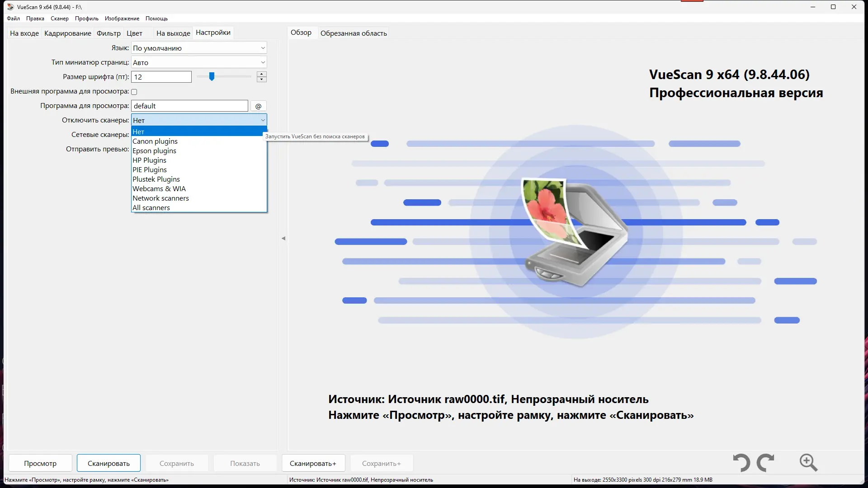The image size is (868, 488).
Task: Choose Webcams & WIA option
Action: [159, 188]
